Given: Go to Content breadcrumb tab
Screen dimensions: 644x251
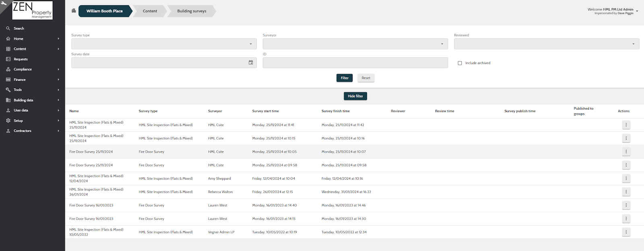Looking at the screenshot, I should pos(150,11).
